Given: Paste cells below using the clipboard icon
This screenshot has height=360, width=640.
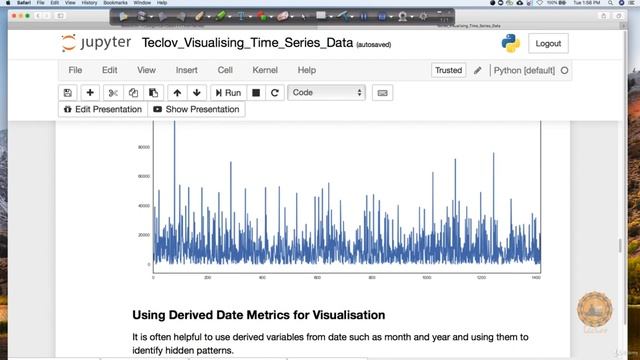Looking at the screenshot, I should coord(153,93).
